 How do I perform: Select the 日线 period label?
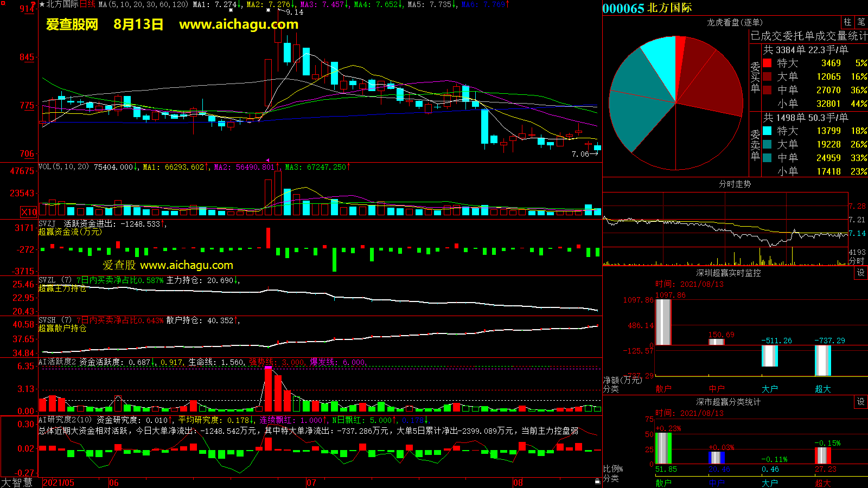87,4
